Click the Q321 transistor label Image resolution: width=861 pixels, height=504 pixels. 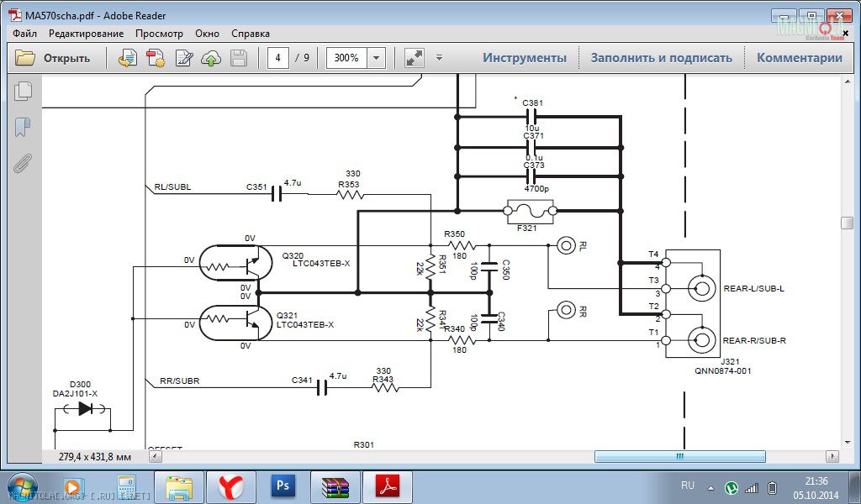click(x=287, y=315)
